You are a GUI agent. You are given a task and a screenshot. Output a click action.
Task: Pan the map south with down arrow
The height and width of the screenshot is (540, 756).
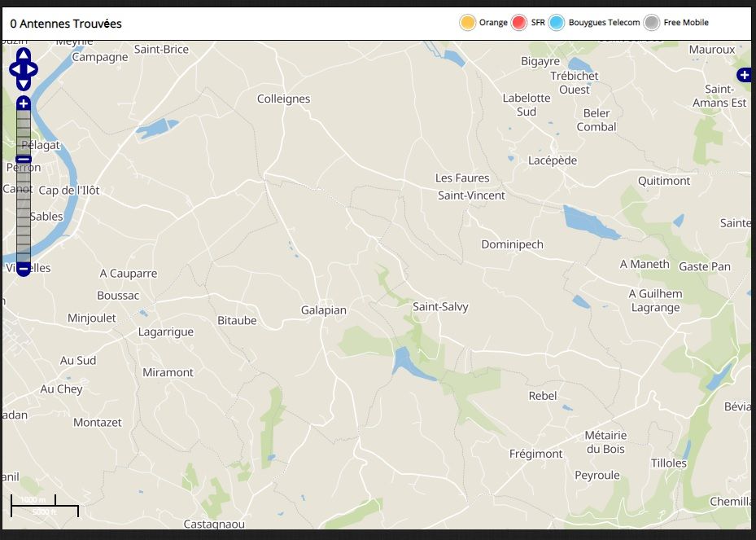point(24,83)
